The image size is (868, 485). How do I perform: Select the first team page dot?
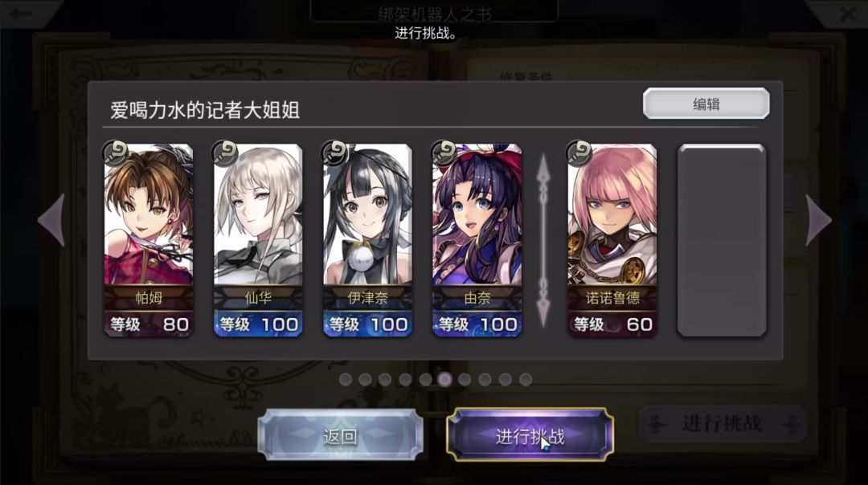(x=346, y=379)
